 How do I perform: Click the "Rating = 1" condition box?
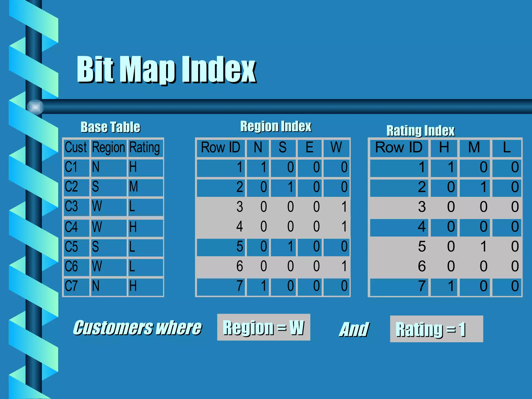(436, 329)
